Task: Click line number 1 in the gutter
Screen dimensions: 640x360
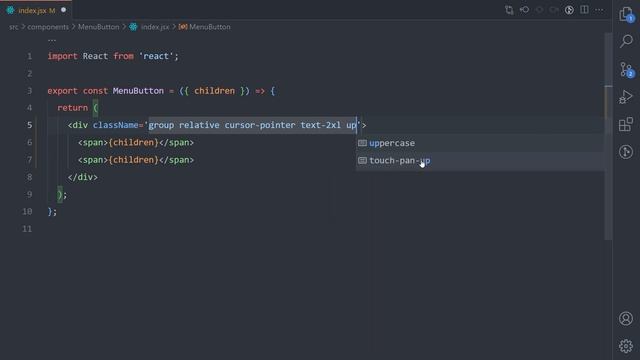Action: (29, 56)
